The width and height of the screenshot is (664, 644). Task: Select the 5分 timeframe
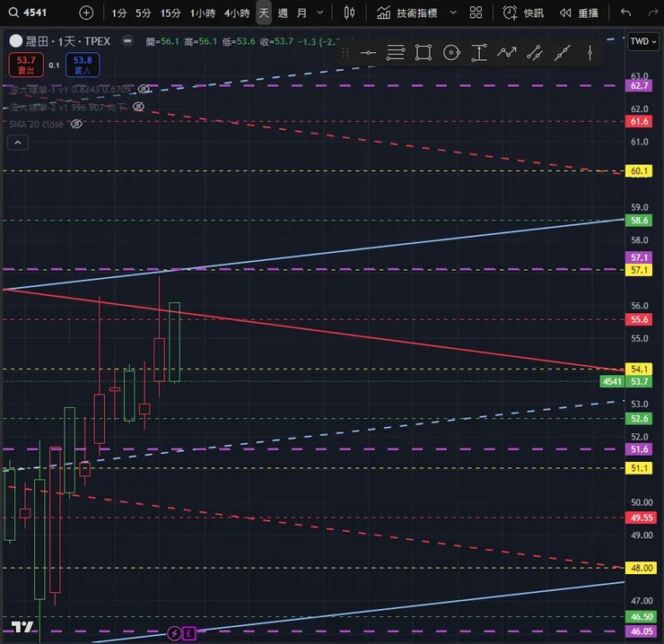tap(144, 13)
